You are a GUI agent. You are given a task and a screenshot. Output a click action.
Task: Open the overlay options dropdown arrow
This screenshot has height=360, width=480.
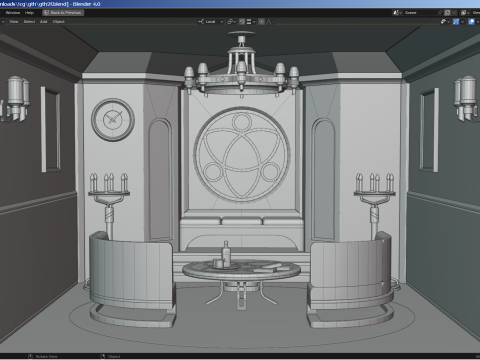point(478,22)
